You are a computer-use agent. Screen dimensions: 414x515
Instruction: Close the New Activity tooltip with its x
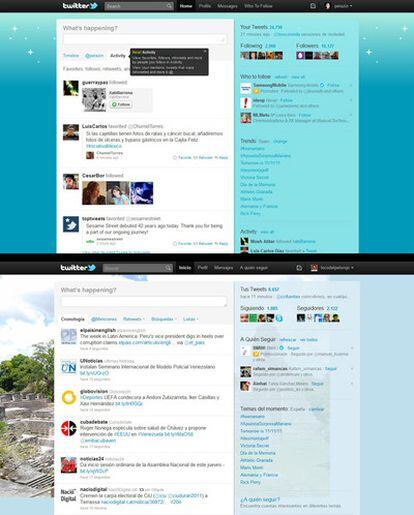coord(205,51)
